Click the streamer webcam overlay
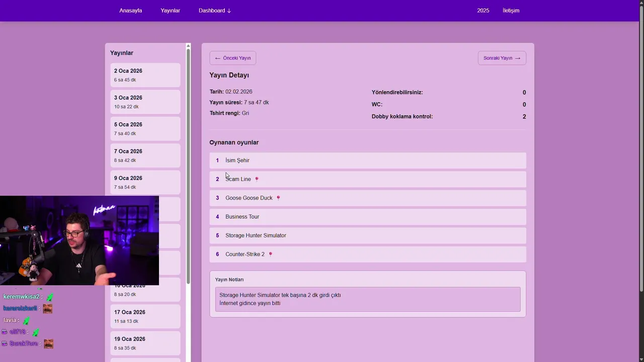 coord(79,240)
